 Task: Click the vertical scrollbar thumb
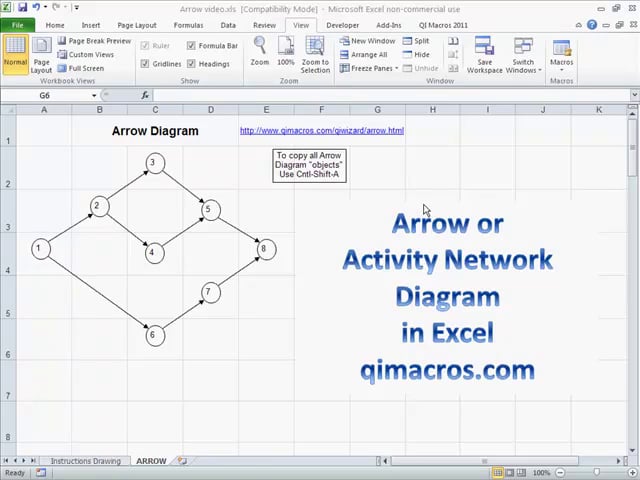pyautogui.click(x=633, y=148)
